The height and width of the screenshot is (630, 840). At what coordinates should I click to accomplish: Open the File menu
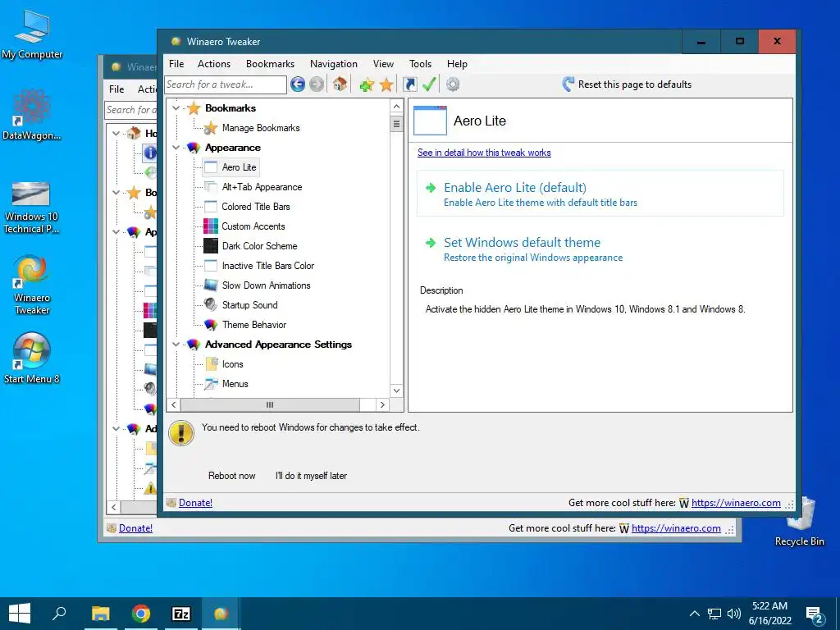176,64
